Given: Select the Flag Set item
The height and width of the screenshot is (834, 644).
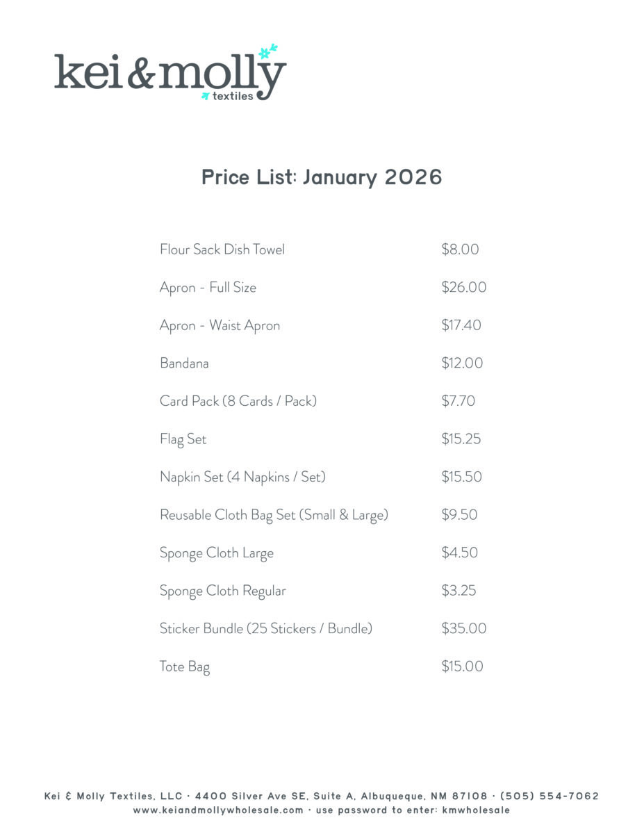Looking at the screenshot, I should pyautogui.click(x=183, y=439).
